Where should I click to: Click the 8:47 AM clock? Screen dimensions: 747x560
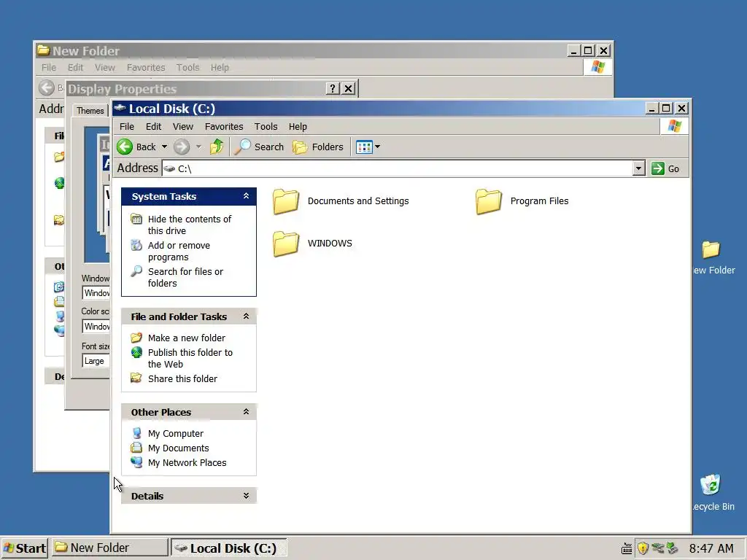pyautogui.click(x=712, y=548)
